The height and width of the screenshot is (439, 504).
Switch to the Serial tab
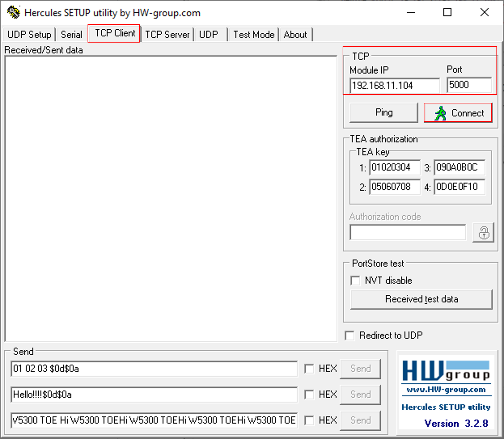click(71, 35)
